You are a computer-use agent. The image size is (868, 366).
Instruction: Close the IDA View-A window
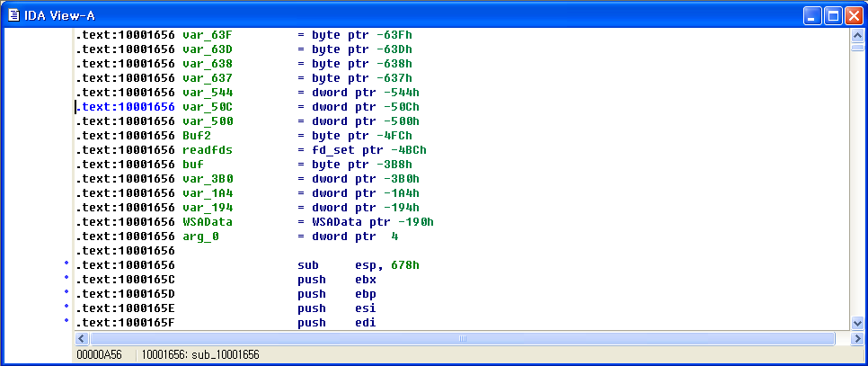click(x=853, y=16)
